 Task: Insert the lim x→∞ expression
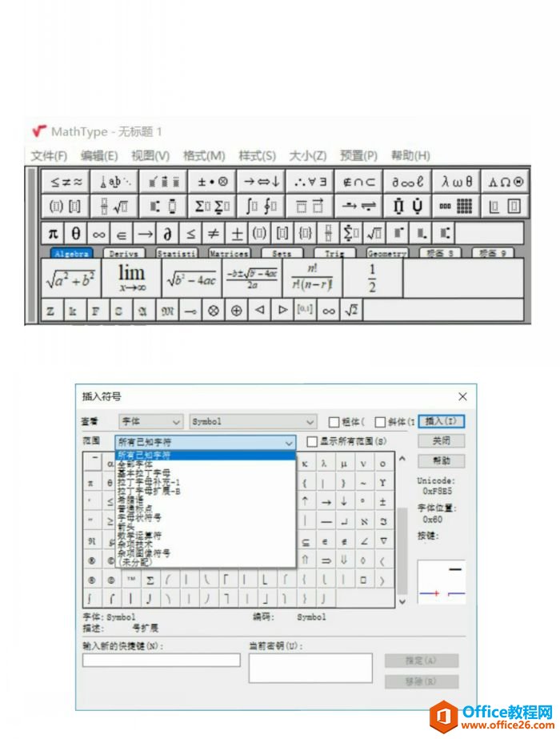point(131,278)
